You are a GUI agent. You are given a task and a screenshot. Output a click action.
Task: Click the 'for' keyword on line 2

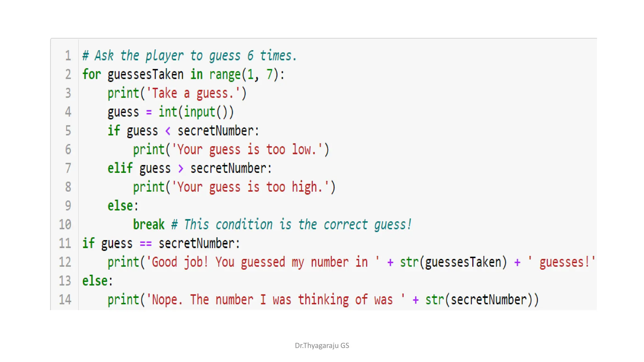click(92, 75)
